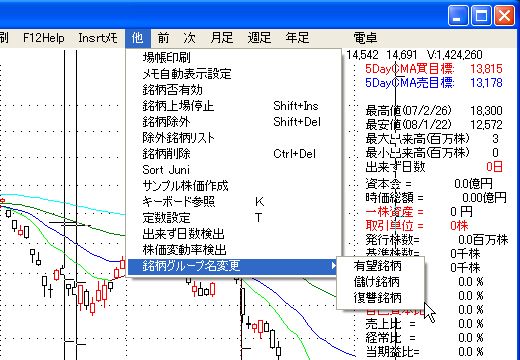Choose 銘柄除外 from the dropdown menu
This screenshot has width=520, height=360.
point(235,122)
